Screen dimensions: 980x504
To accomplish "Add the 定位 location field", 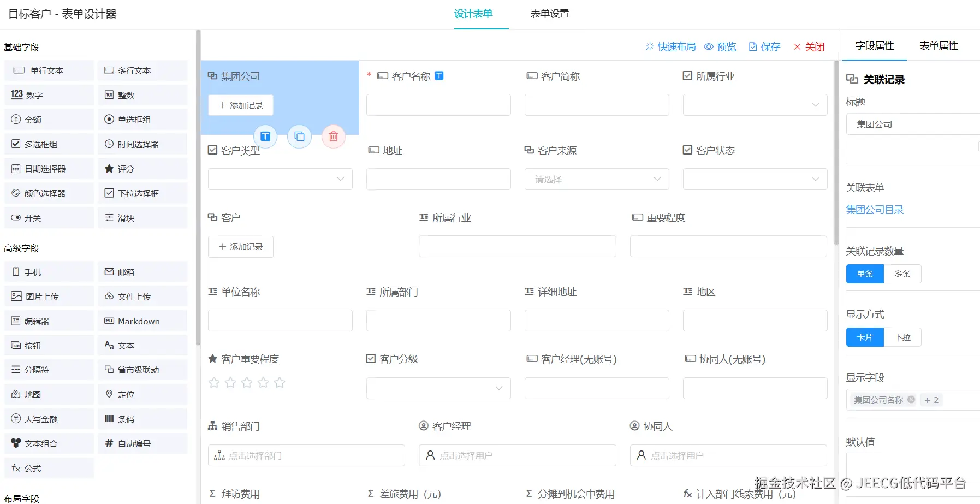I will (142, 394).
